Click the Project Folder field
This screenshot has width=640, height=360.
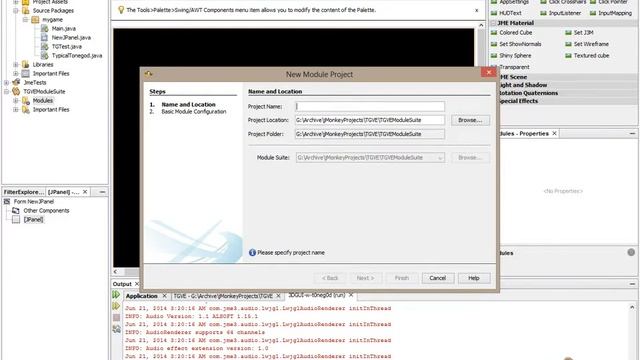(370, 134)
